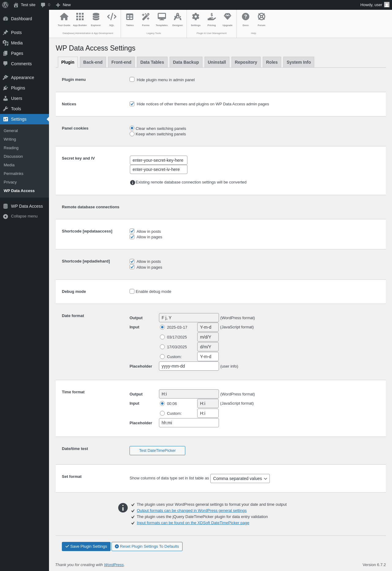Open the Designer icon in toolbar

coord(178,17)
